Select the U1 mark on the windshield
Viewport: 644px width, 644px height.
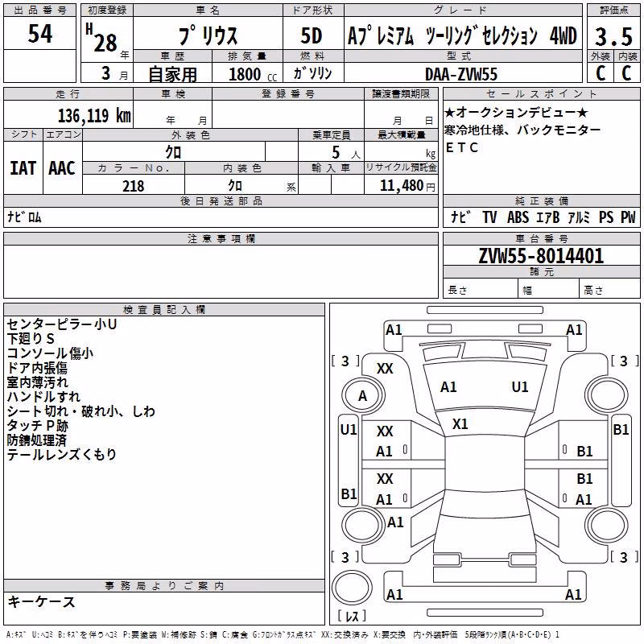[x=520, y=387]
